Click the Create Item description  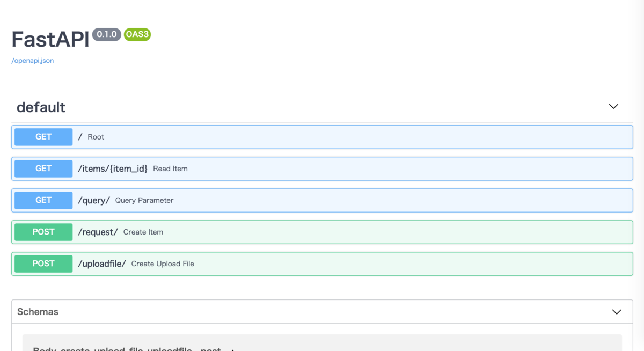tap(143, 232)
